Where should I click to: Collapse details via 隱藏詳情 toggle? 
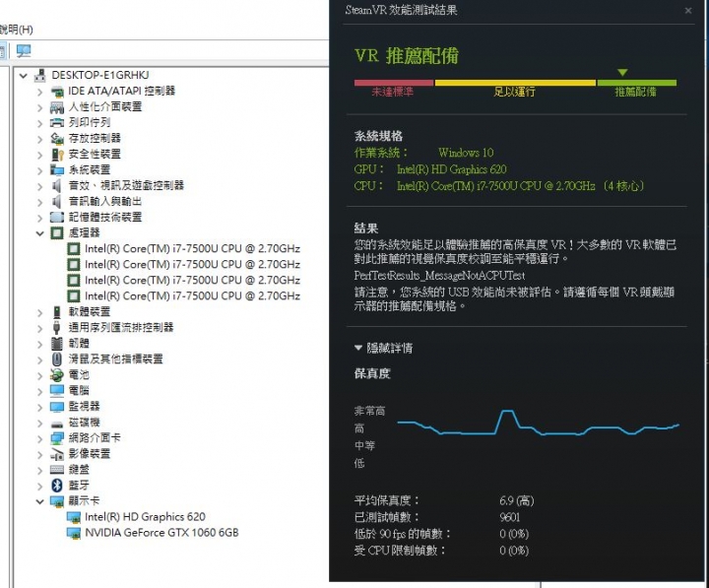point(383,348)
